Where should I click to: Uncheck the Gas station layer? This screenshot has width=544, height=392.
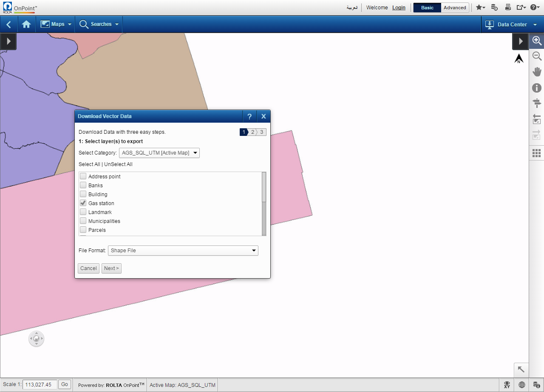(83, 203)
